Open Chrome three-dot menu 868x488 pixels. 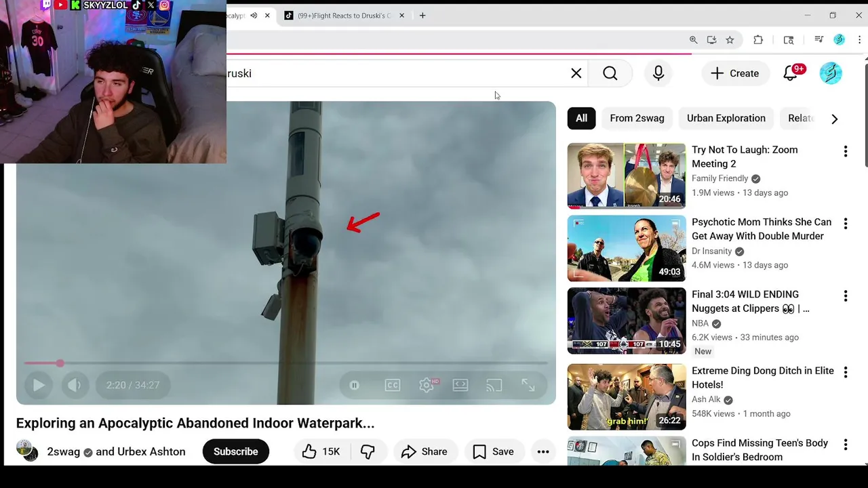[x=859, y=40]
